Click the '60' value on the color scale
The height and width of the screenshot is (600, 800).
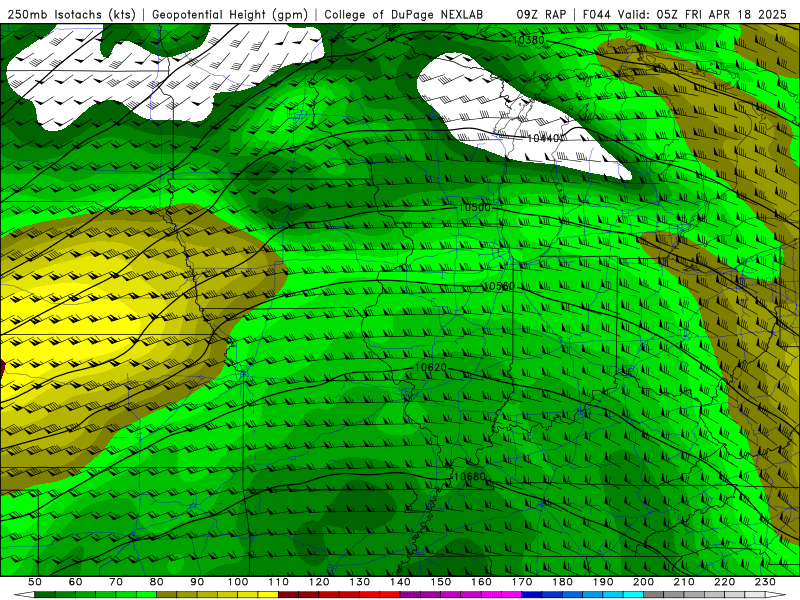(75, 582)
